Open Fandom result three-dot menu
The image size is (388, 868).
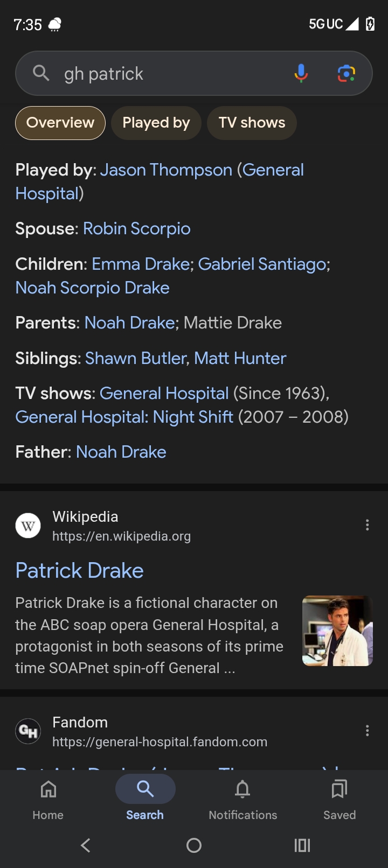[x=367, y=731]
